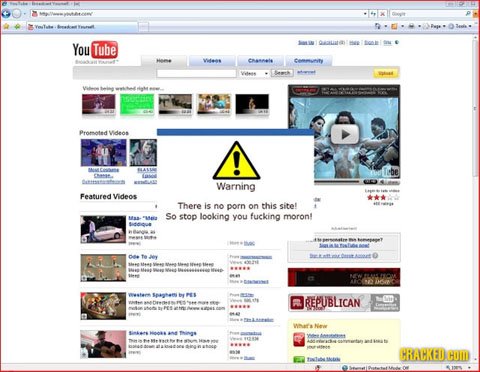Expand the Print button dropdown arrow
The image size is (480, 372).
(419, 26)
